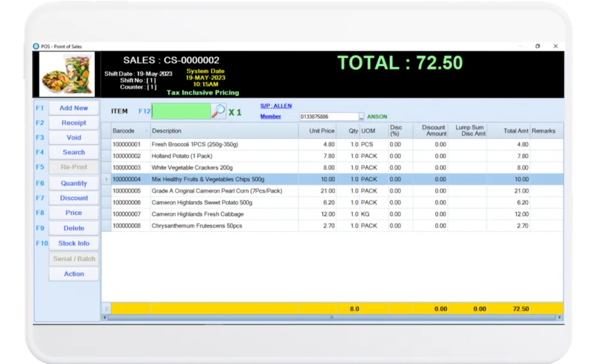
Task: Click the left arrow of horizontal scrollbar
Action: click(106, 317)
